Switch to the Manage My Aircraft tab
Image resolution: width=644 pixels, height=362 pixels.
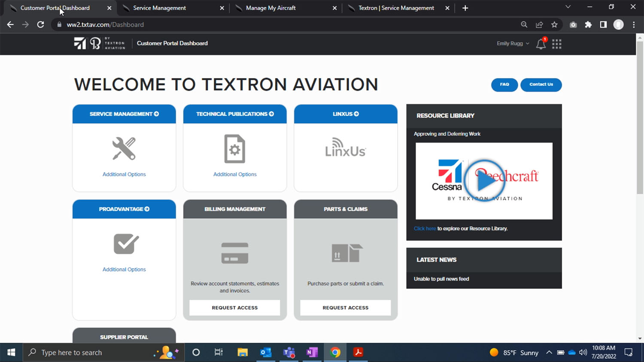click(x=270, y=8)
